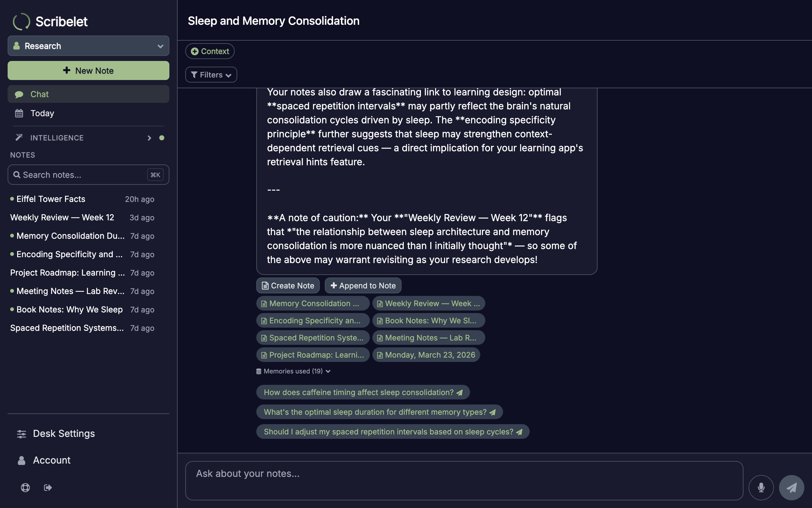This screenshot has height=508, width=812.
Task: Click Create Note button
Action: tap(288, 285)
